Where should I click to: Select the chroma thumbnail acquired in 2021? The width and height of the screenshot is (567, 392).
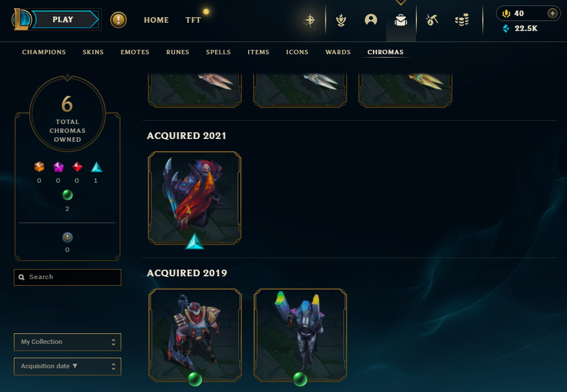click(194, 198)
